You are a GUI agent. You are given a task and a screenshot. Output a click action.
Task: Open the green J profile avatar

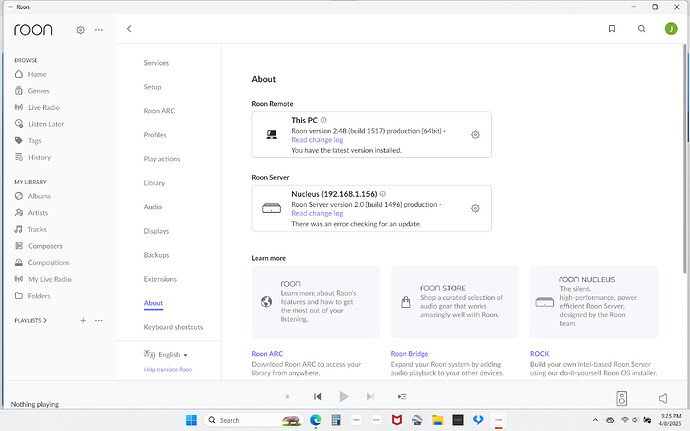pos(671,29)
